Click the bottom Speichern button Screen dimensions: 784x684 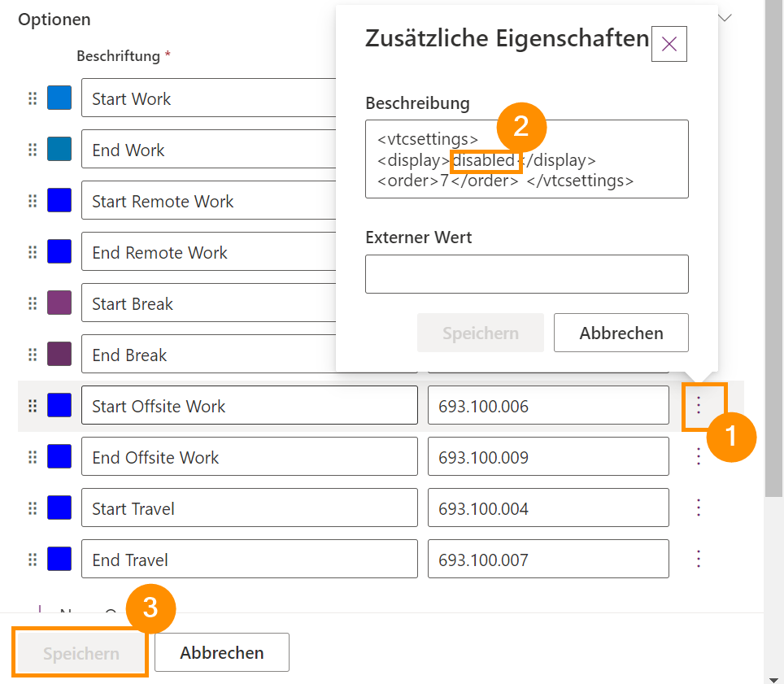click(81, 653)
